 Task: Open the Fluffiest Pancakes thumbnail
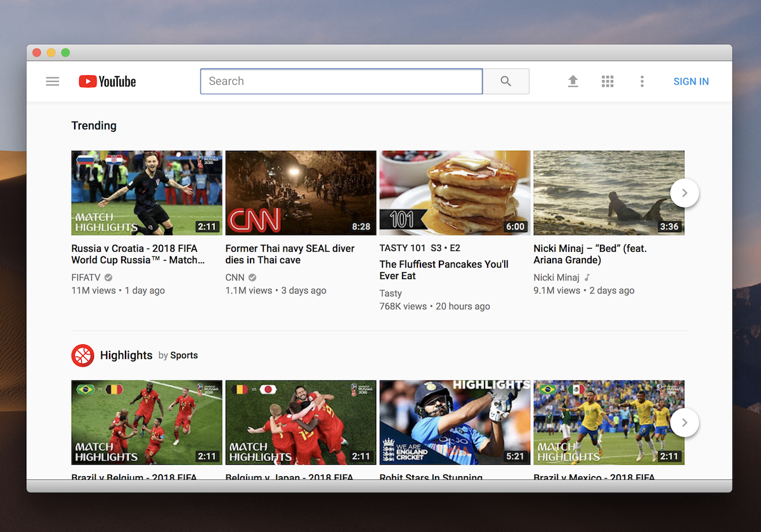[455, 193]
